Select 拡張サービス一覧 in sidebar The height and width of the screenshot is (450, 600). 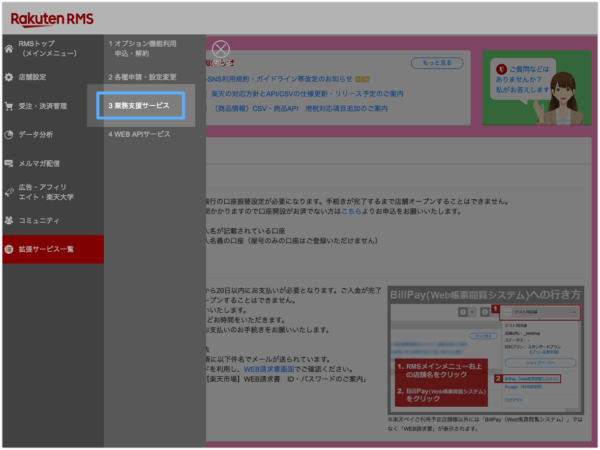[x=53, y=249]
